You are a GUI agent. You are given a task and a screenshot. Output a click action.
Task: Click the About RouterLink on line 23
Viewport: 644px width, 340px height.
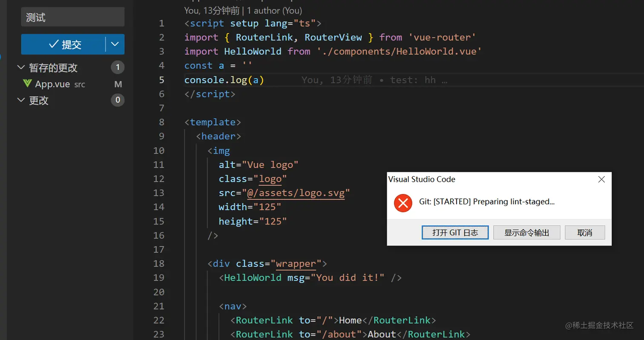tap(350, 334)
